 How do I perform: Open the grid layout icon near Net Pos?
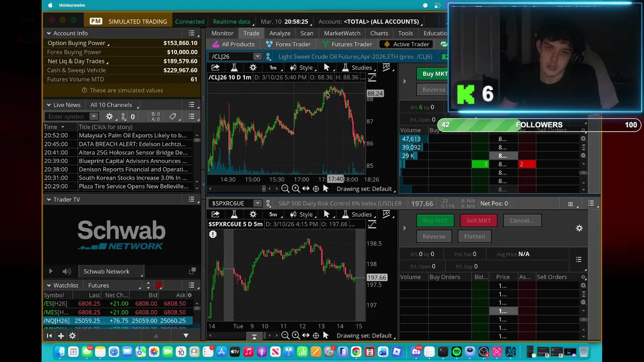570,204
